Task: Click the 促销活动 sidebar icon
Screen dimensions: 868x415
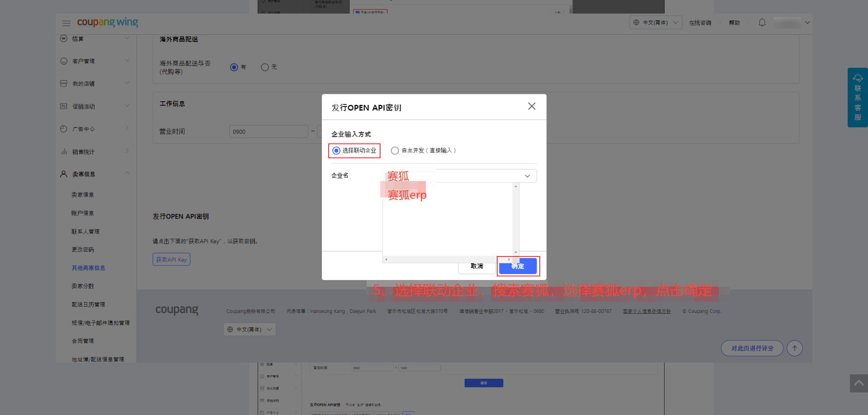Action: point(64,106)
